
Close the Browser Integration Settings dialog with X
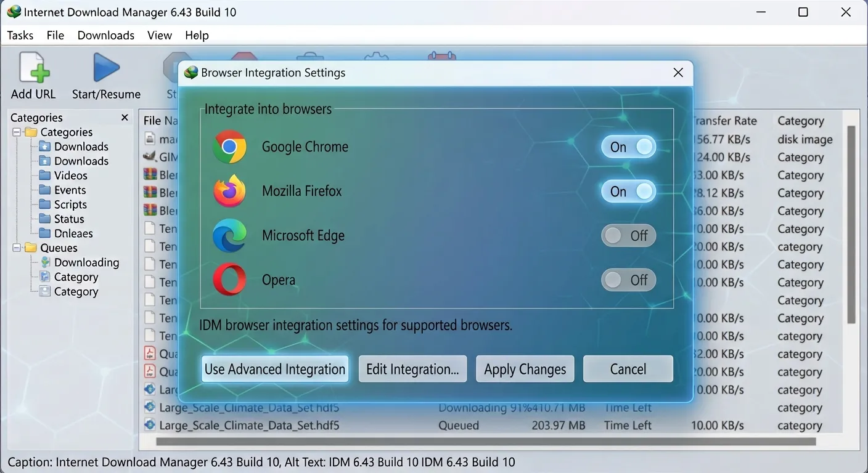[678, 73]
